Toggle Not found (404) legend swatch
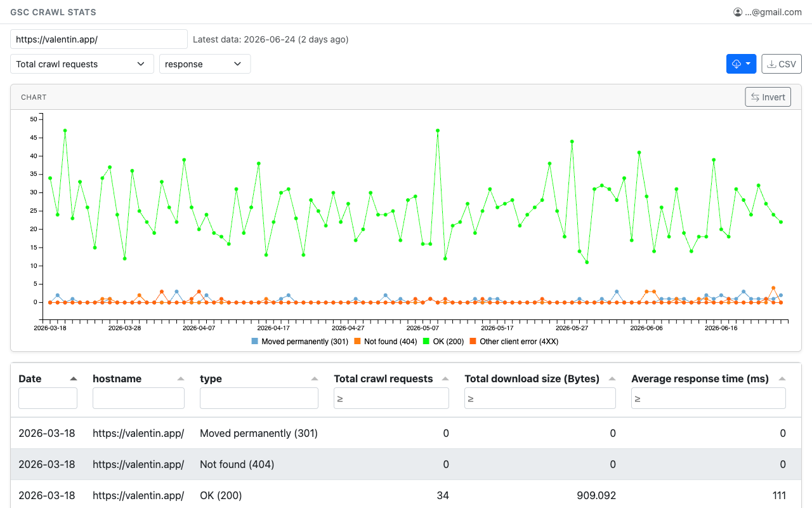Image resolution: width=812 pixels, height=508 pixels. pos(358,342)
